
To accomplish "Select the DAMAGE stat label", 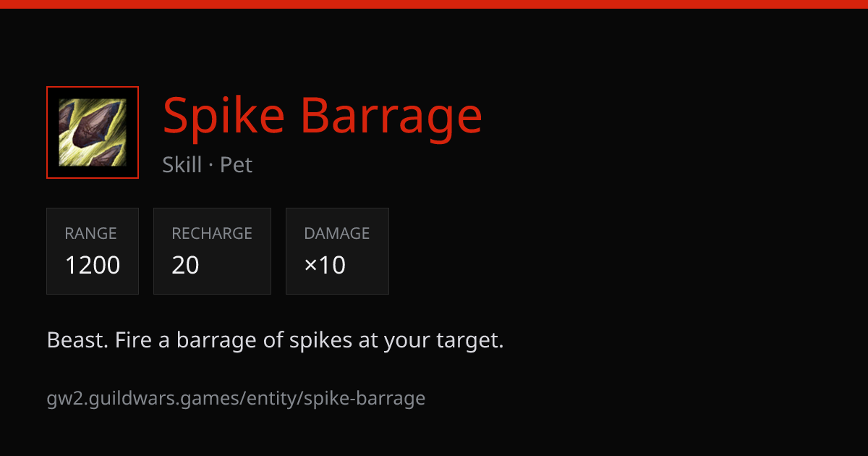I will tap(337, 234).
